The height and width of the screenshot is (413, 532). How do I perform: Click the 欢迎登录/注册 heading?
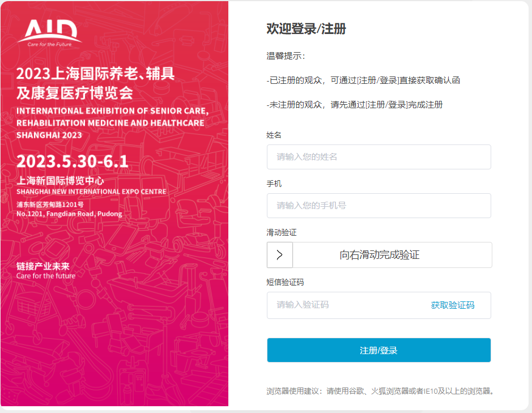[306, 28]
